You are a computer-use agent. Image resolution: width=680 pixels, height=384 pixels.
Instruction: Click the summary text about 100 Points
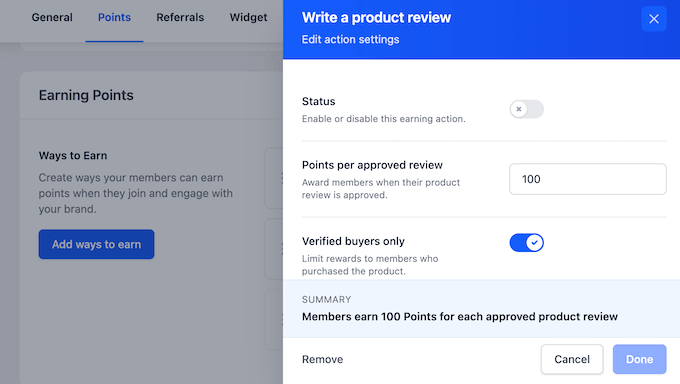(460, 316)
